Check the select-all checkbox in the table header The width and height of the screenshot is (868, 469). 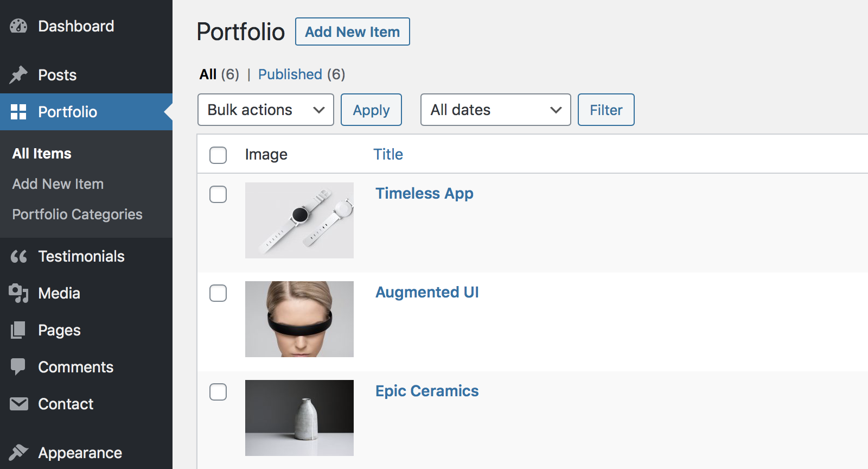tap(218, 155)
